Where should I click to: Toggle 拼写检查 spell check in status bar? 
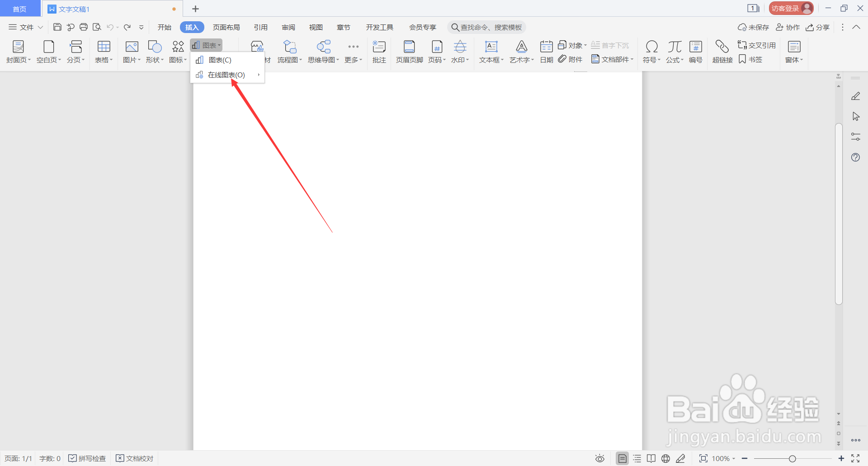coord(87,458)
